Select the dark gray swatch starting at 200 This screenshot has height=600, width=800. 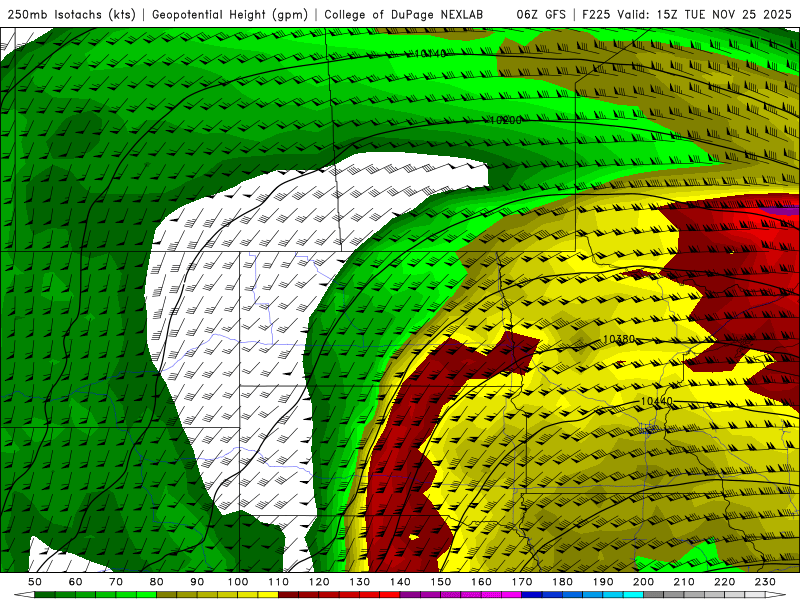click(654, 594)
